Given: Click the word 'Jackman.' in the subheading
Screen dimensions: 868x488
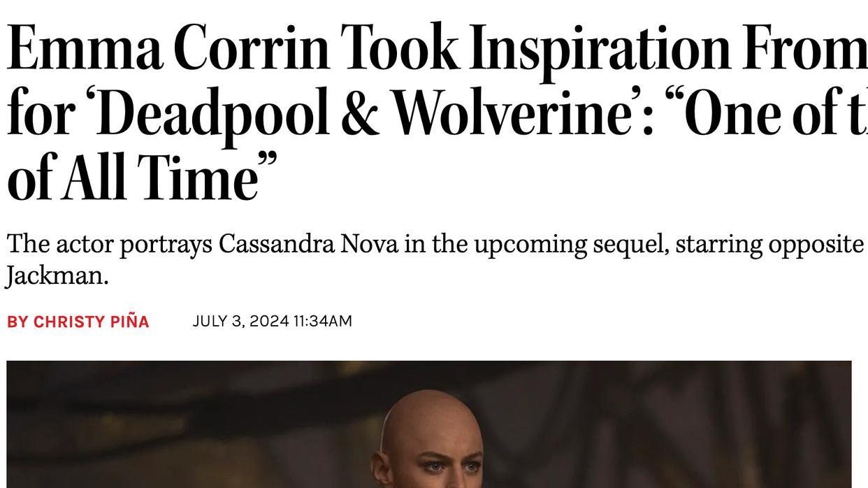Looking at the screenshot, I should (57, 275).
